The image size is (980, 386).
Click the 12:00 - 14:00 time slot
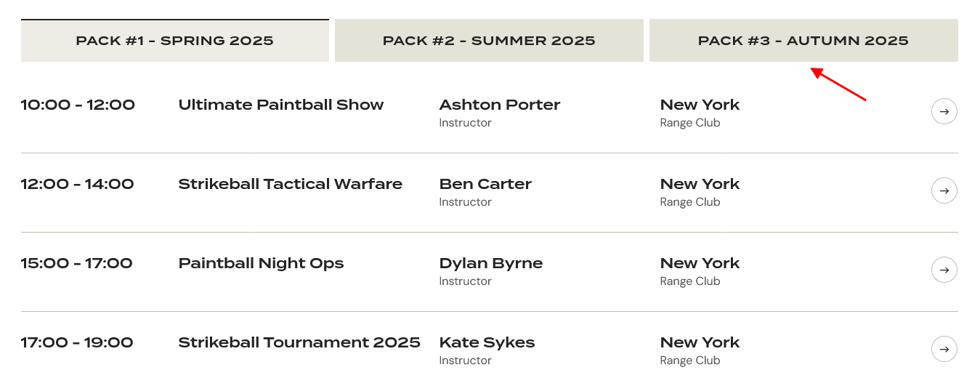tap(78, 184)
